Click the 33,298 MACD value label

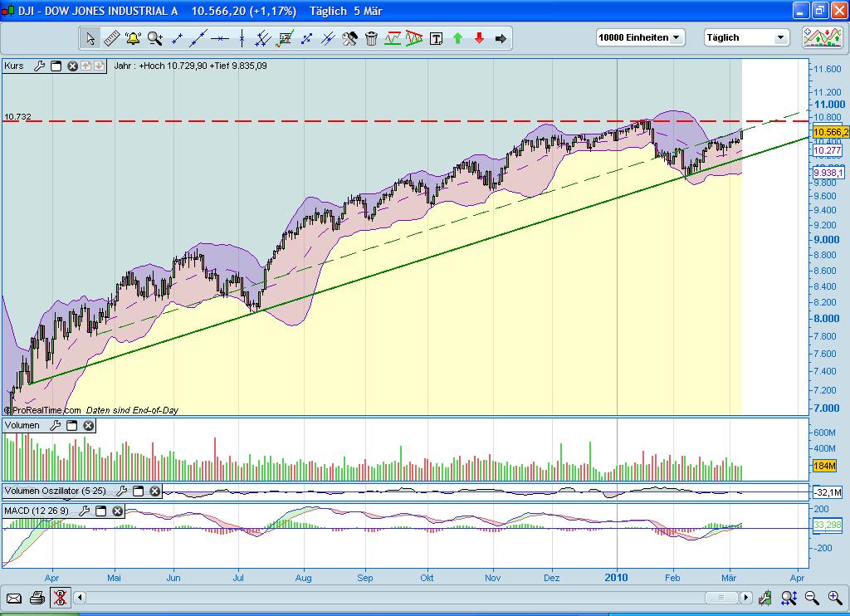pyautogui.click(x=828, y=525)
